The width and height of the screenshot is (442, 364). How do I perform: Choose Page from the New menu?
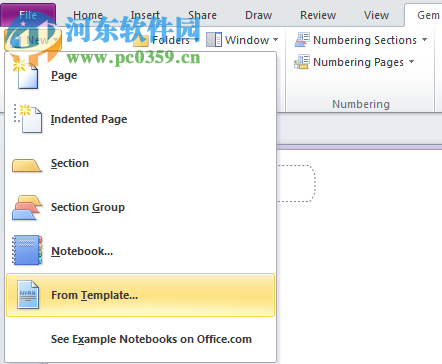click(x=140, y=75)
